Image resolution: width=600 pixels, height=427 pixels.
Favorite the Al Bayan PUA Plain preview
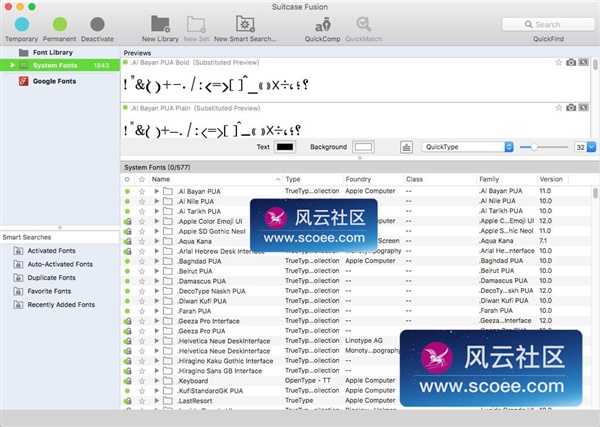pyautogui.click(x=559, y=108)
